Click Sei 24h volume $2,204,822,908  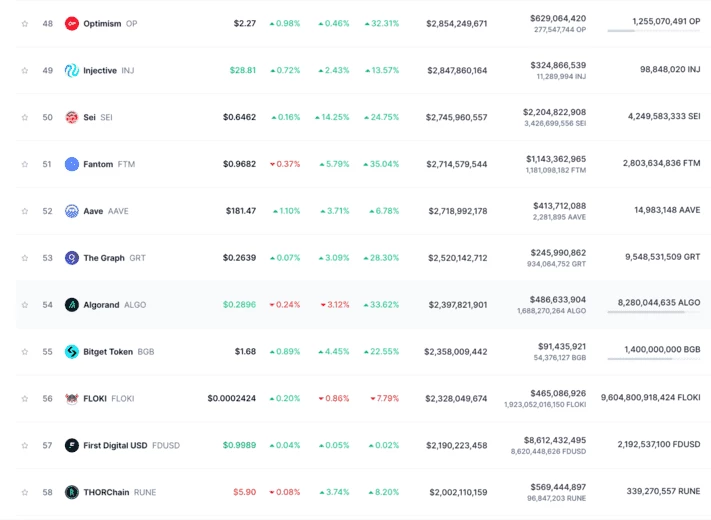pyautogui.click(x=554, y=112)
